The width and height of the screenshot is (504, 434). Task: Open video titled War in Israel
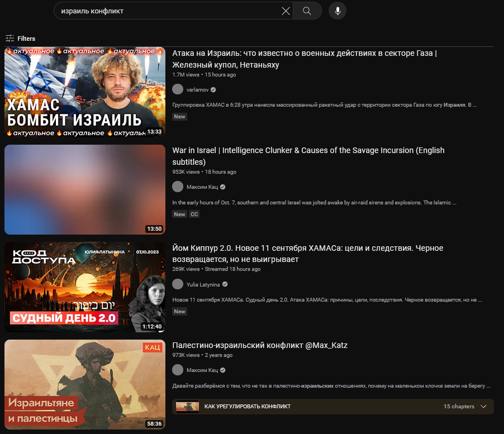[308, 156]
